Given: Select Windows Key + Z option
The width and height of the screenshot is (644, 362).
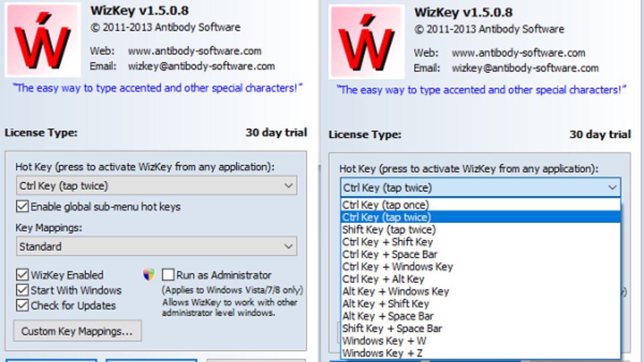Looking at the screenshot, I should pos(480,353).
